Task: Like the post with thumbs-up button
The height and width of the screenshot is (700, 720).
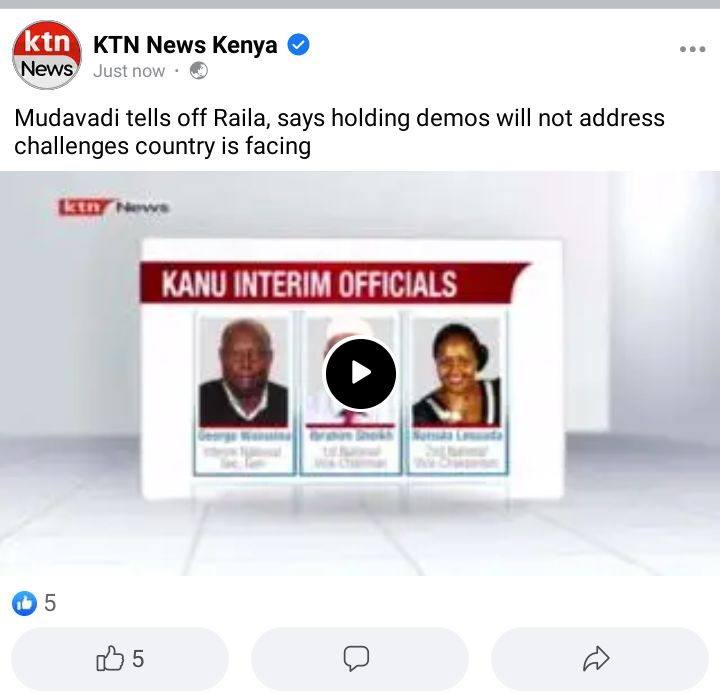Action: pos(120,659)
